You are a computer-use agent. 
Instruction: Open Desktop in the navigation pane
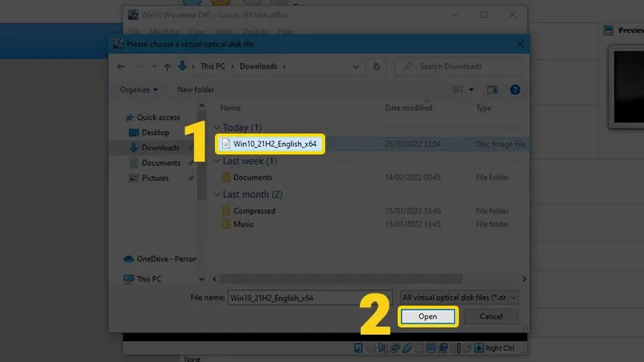click(x=155, y=133)
